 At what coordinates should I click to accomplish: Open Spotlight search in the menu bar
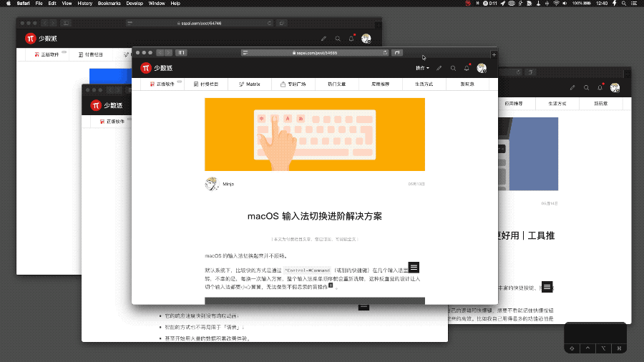pyautogui.click(x=623, y=4)
